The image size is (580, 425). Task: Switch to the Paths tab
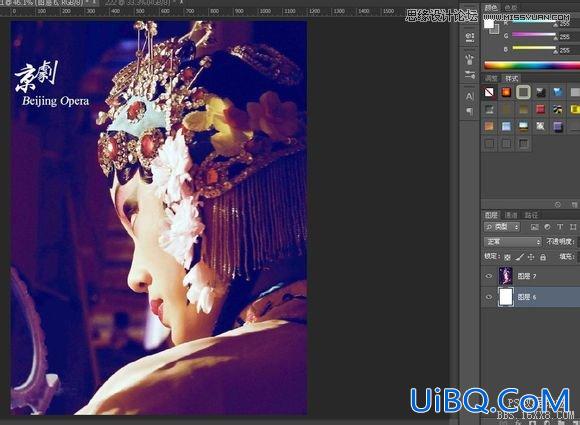531,215
